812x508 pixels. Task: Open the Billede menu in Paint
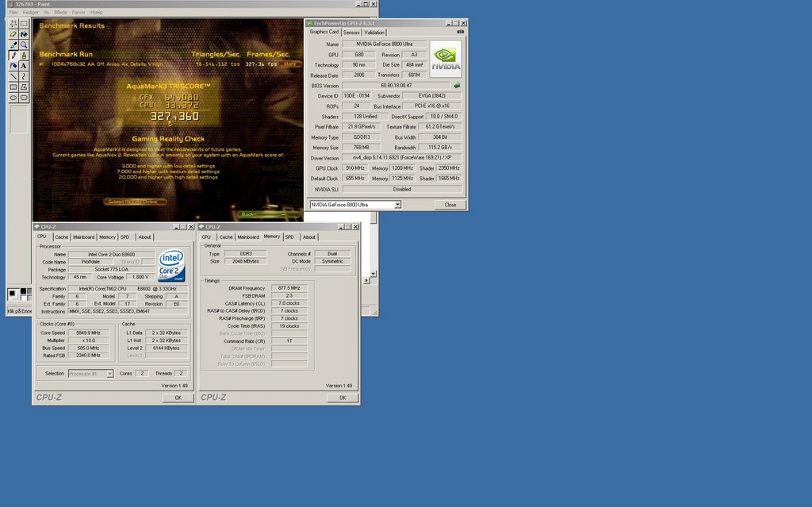[60, 12]
